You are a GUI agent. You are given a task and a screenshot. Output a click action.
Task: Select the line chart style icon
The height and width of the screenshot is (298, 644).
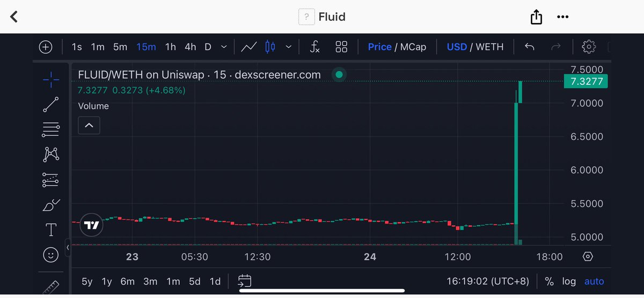point(248,47)
